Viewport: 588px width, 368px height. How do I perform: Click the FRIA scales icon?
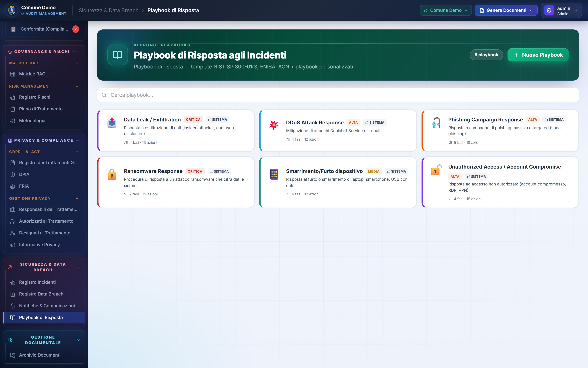(13, 186)
